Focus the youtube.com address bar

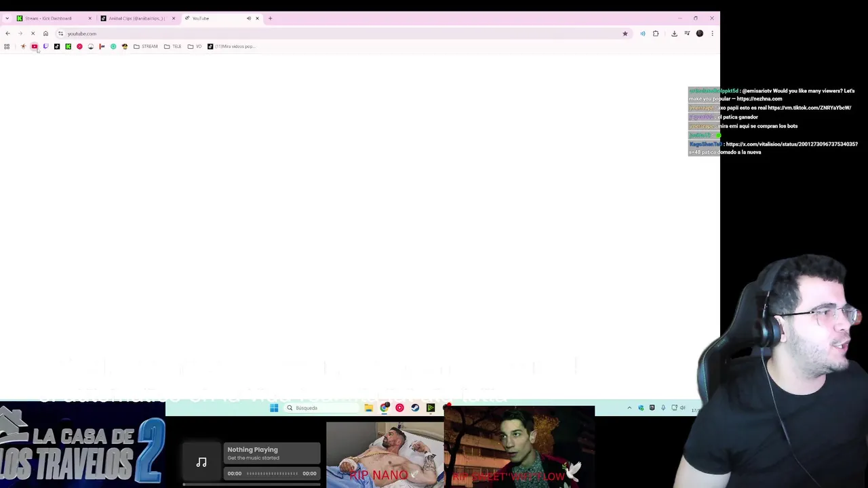coord(342,33)
